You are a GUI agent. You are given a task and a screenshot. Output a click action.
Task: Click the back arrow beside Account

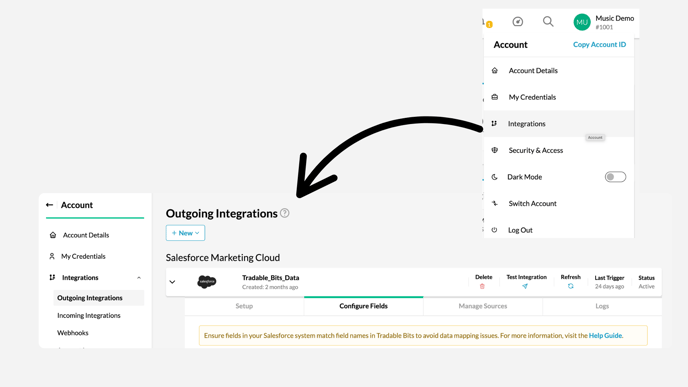[x=50, y=205]
